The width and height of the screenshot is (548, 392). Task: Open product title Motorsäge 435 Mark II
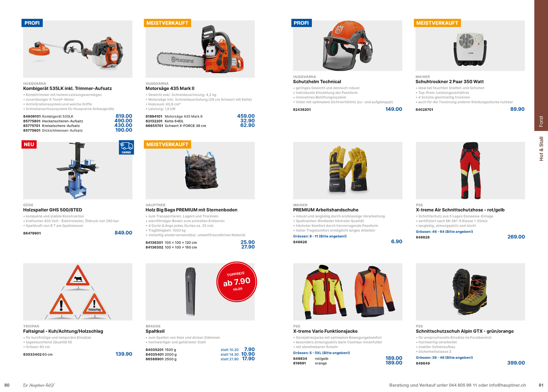point(170,88)
